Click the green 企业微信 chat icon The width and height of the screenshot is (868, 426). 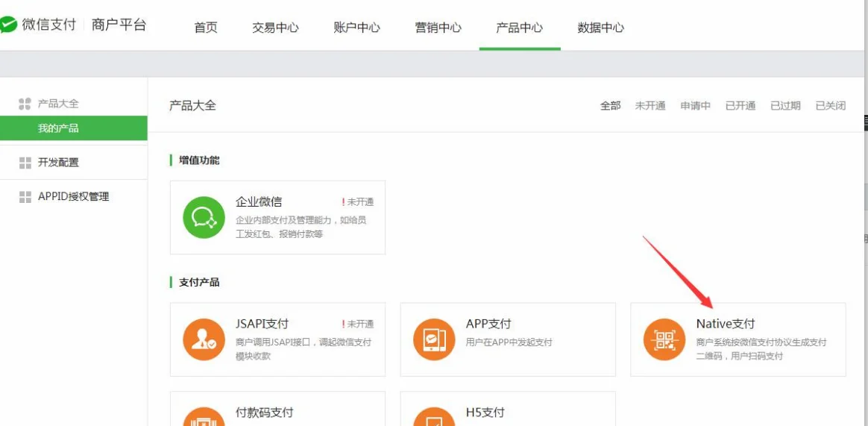click(x=204, y=217)
